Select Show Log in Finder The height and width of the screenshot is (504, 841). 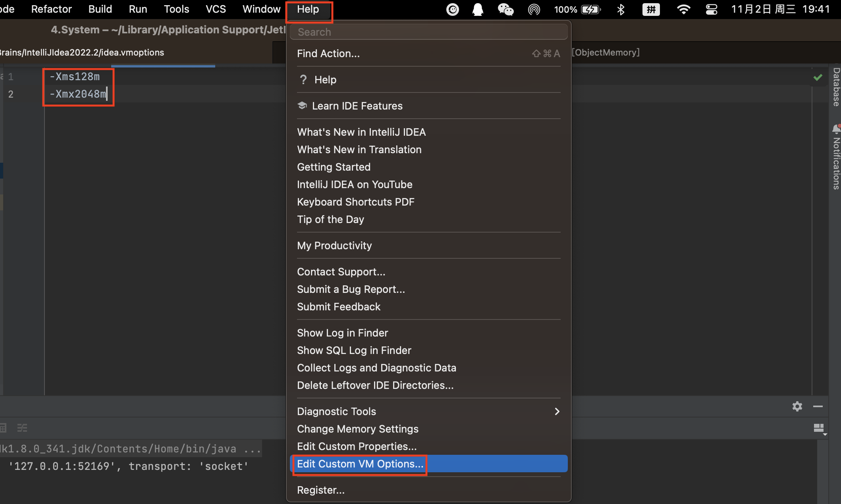(x=428, y=333)
